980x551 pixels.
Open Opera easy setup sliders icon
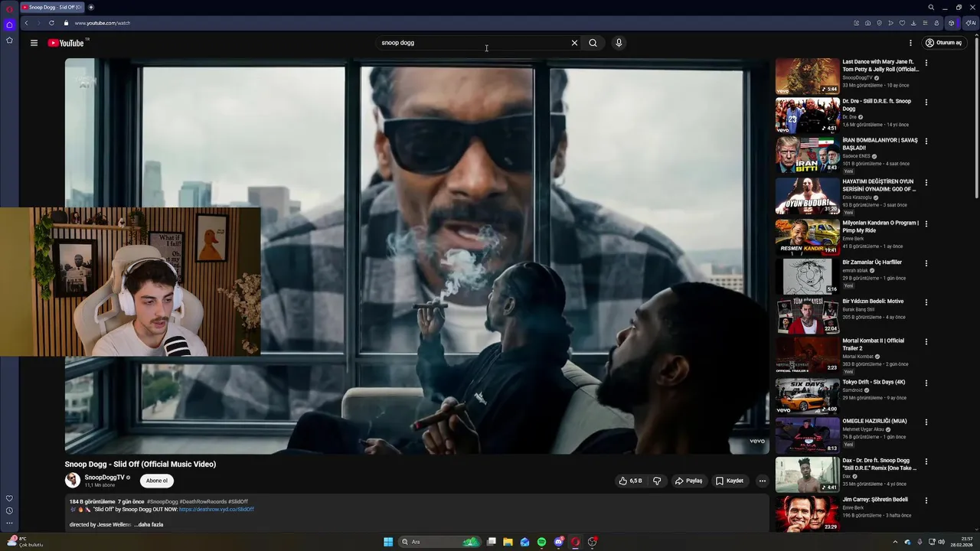925,23
